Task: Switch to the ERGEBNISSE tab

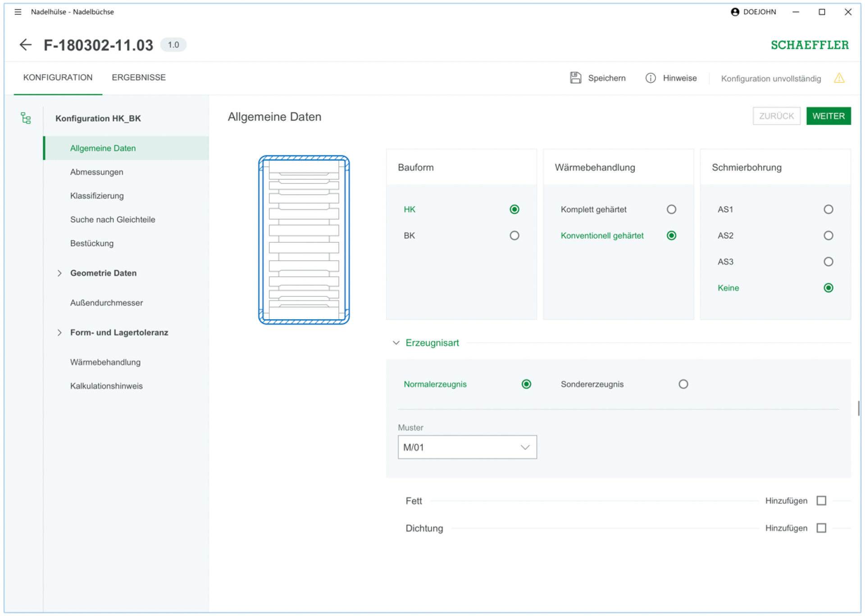Action: coord(138,77)
